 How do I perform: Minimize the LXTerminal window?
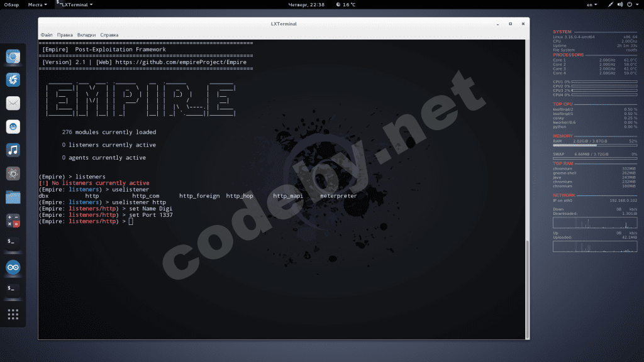[x=498, y=25]
